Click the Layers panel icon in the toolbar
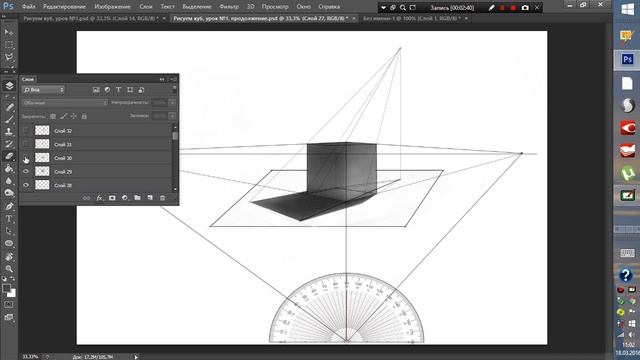 coord(9,85)
